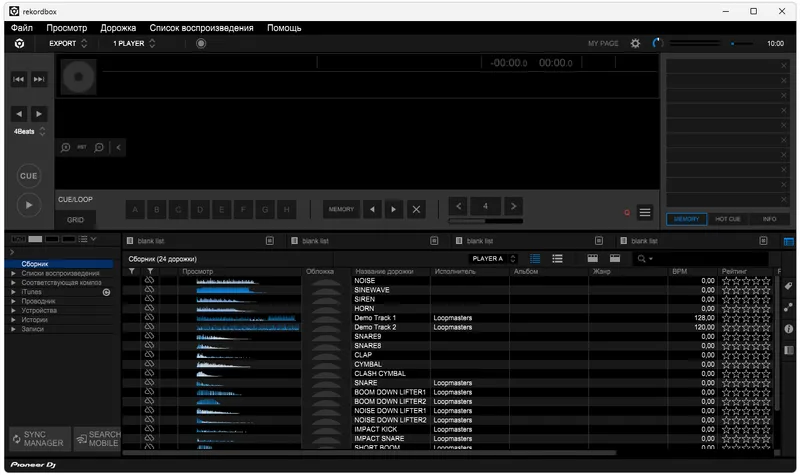Image resolution: width=800 pixels, height=475 pixels.
Task: Open the search magnifier filter dropdown
Action: pos(644,259)
